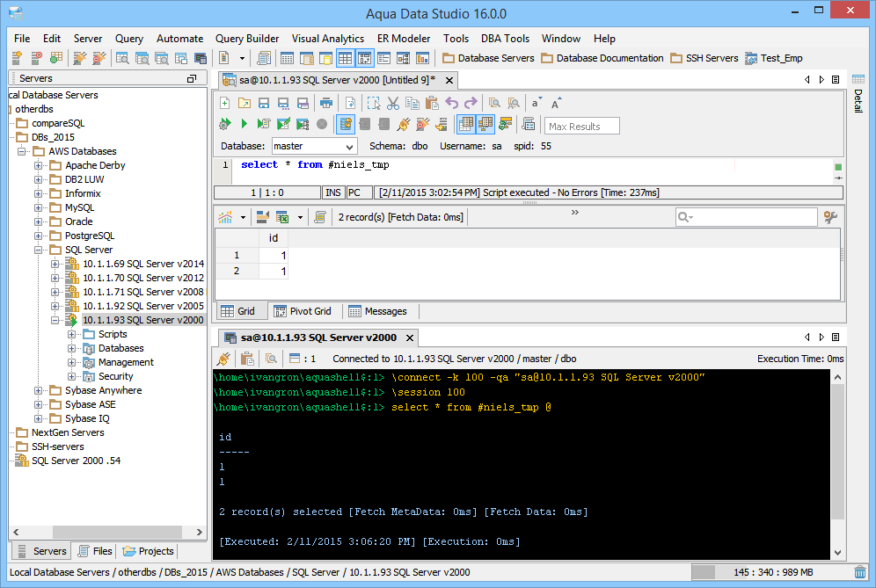Click the trash can icon in status bar
Viewport: 876px width, 588px height.
pos(860,572)
